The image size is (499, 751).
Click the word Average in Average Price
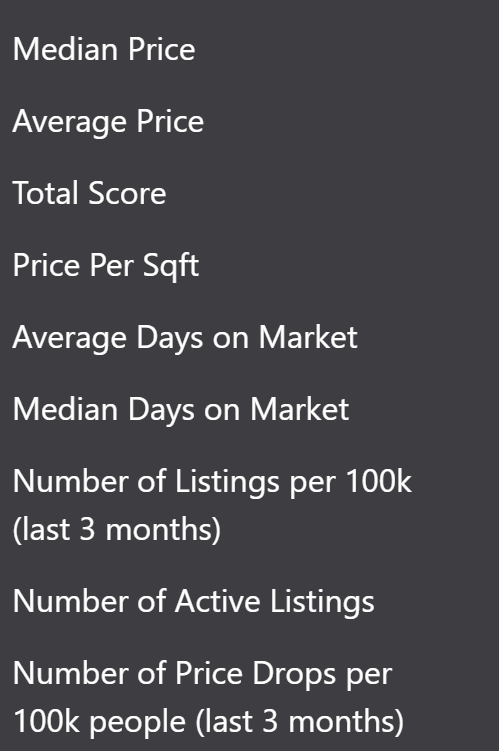click(70, 122)
